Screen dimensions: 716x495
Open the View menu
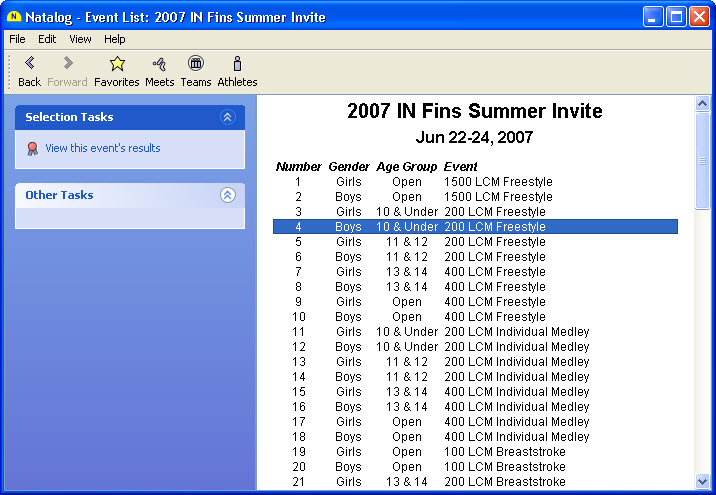click(80, 39)
